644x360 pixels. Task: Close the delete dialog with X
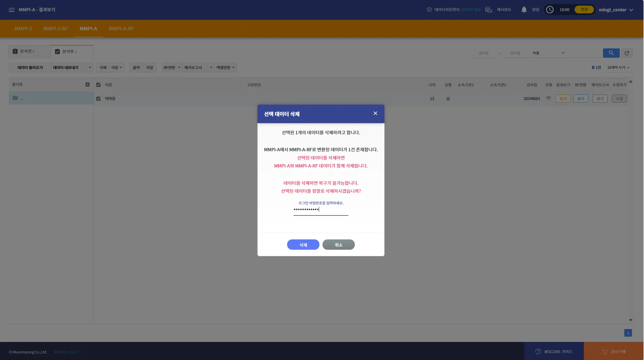click(375, 113)
